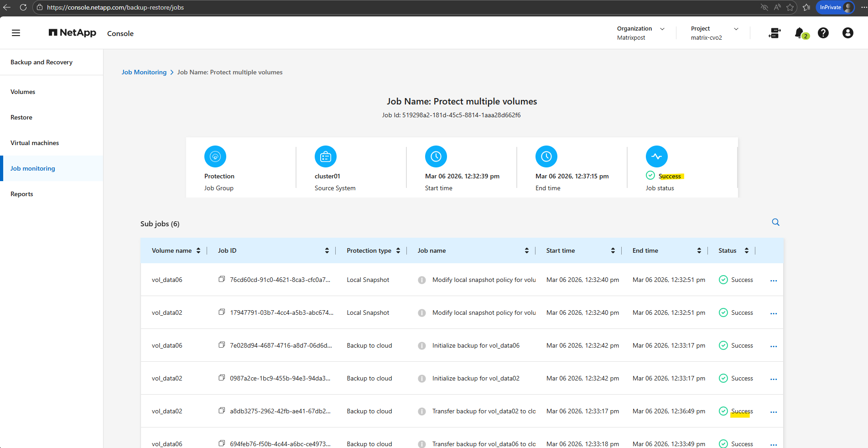Image resolution: width=868 pixels, height=448 pixels.
Task: Select Restore in the left navigation
Action: coord(21,117)
